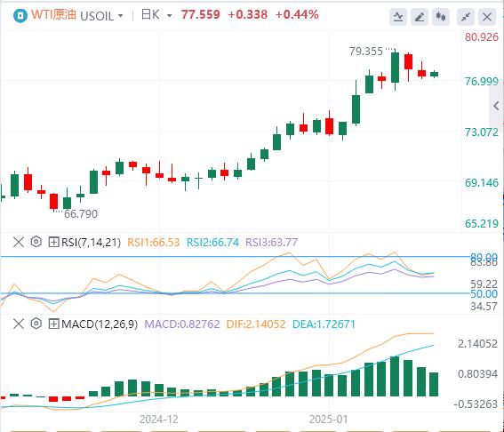Click the WTI crude oil round logo
The height and width of the screenshot is (432, 504).
coord(20,15)
